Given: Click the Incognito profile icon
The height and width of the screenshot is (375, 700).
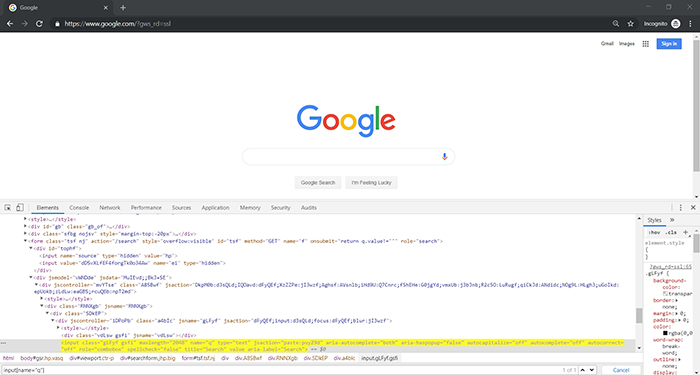Looking at the screenshot, I should (676, 24).
